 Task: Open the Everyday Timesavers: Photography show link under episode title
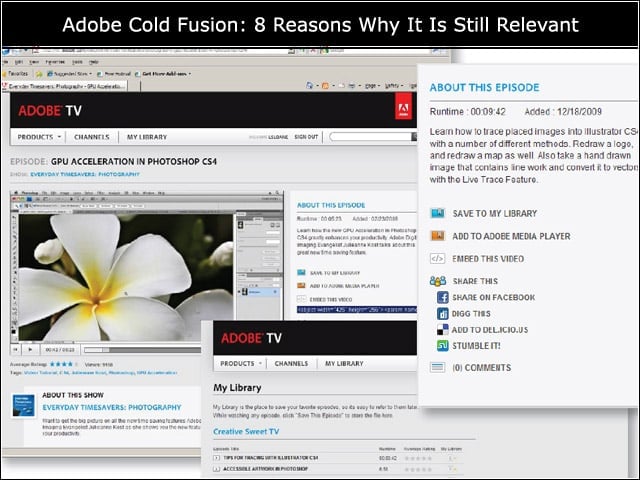[85, 174]
